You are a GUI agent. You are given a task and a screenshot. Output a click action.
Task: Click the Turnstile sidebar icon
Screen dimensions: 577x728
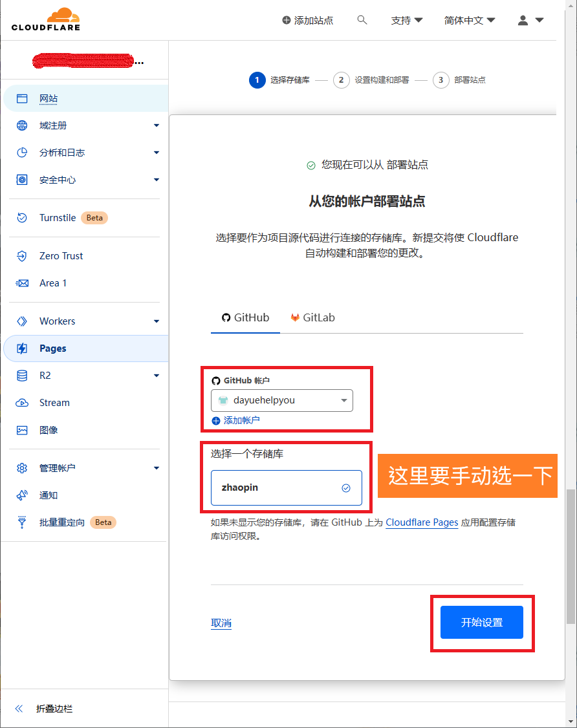click(x=22, y=218)
